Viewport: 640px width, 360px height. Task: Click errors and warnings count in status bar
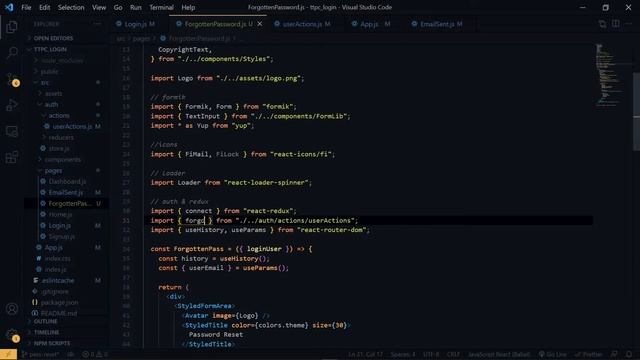pos(95,354)
